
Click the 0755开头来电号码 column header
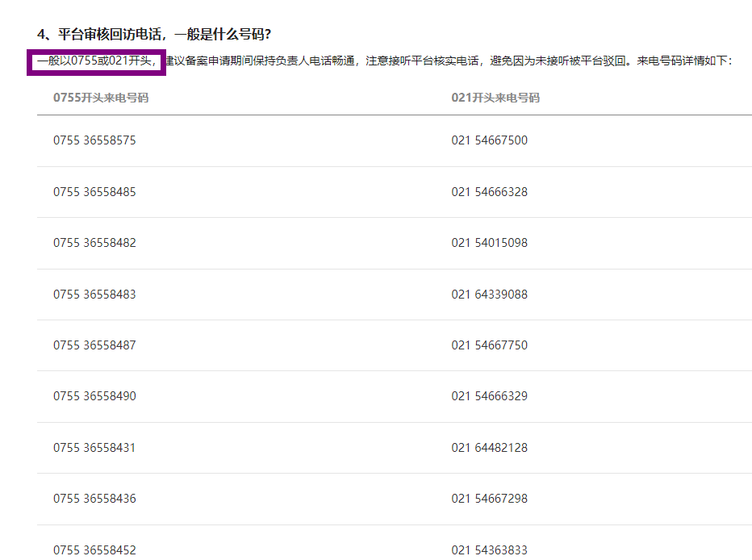pos(101,98)
